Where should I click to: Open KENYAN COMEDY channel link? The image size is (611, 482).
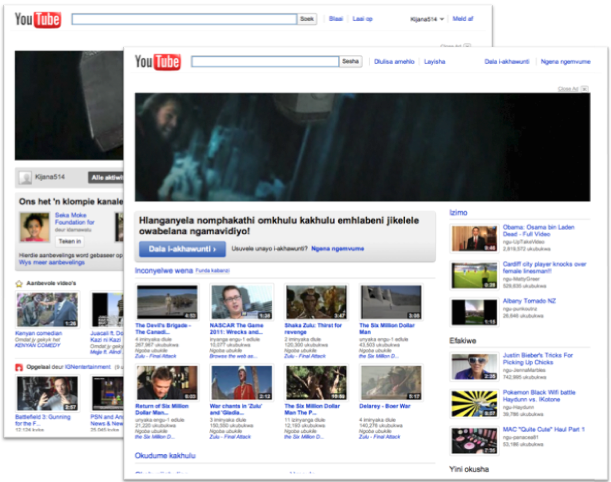37,345
